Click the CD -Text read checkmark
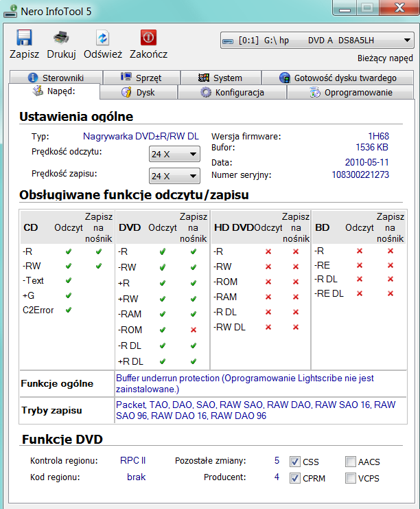 [x=69, y=280]
